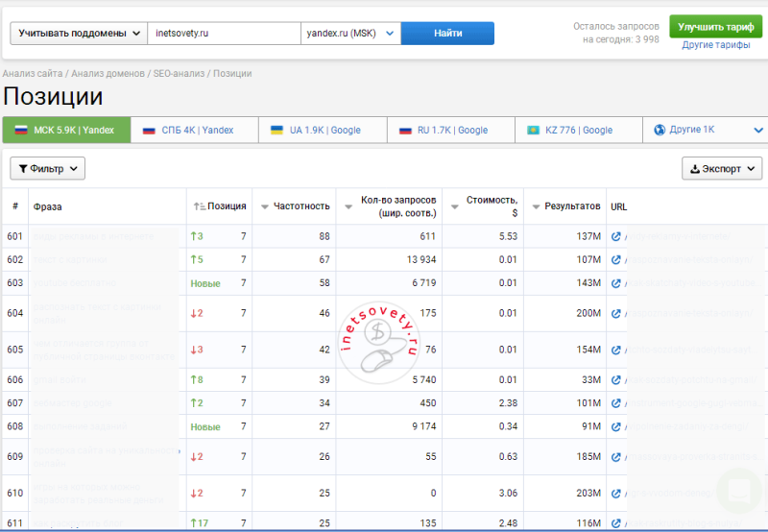
Task: Sort by Результатов column arrow
Action: point(536,206)
